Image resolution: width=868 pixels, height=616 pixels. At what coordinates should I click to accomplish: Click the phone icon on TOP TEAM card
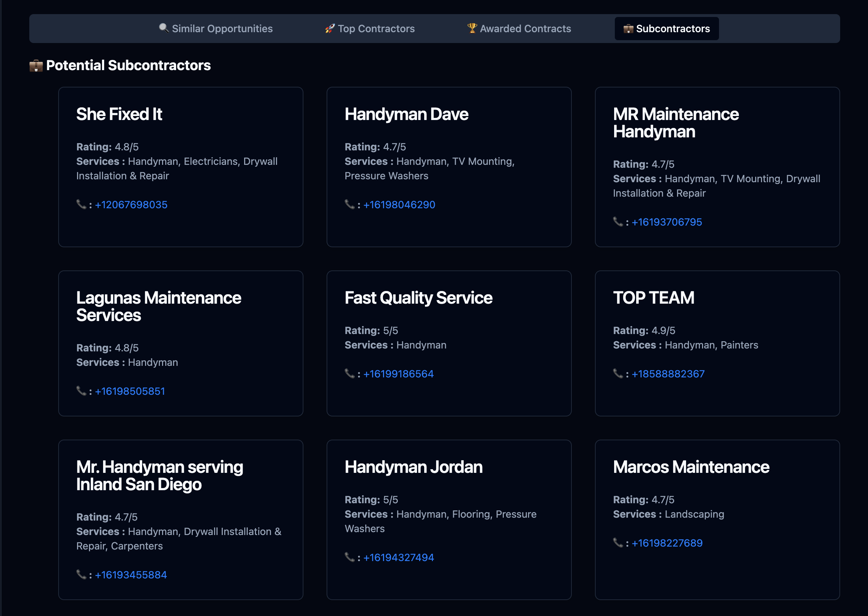(618, 374)
